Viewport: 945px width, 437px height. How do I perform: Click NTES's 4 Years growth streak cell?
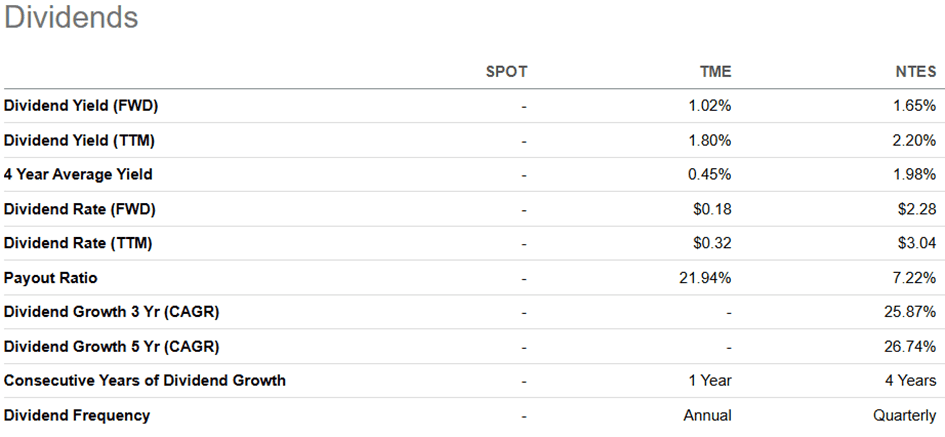[908, 381]
